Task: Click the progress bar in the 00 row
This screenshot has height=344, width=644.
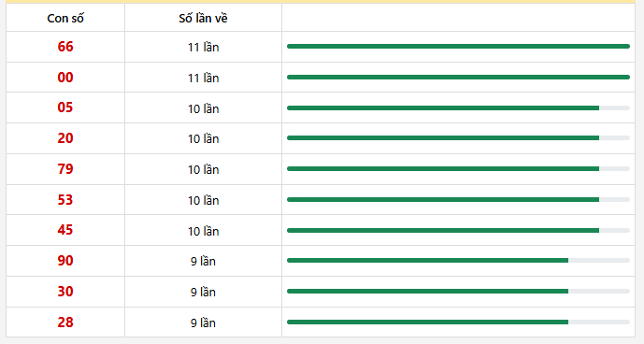Action: (x=458, y=78)
